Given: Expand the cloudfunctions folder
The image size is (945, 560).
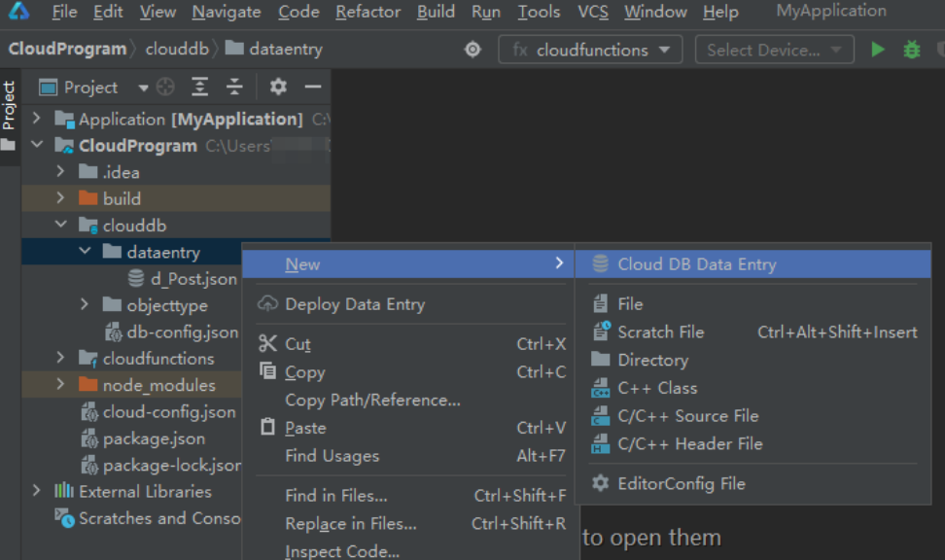Looking at the screenshot, I should [x=60, y=357].
